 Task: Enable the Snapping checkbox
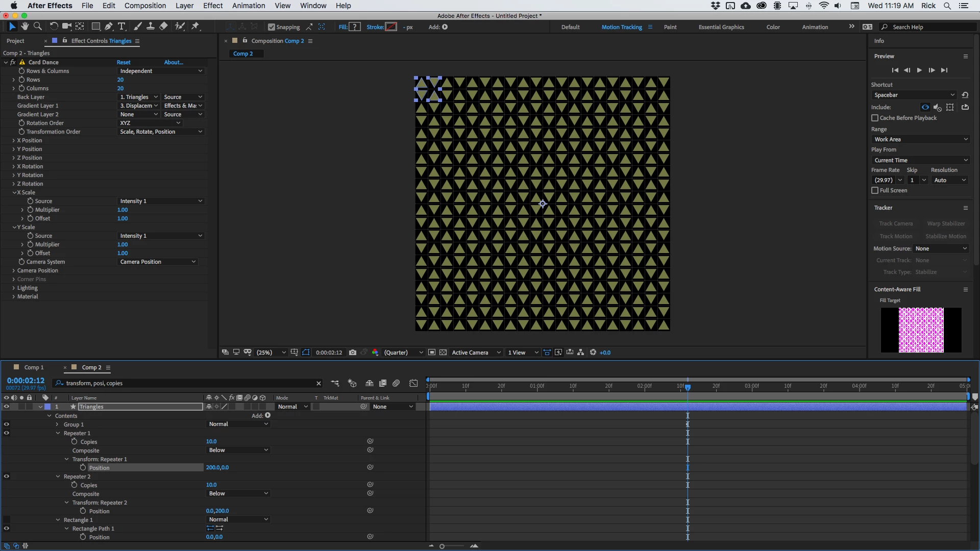click(x=272, y=27)
